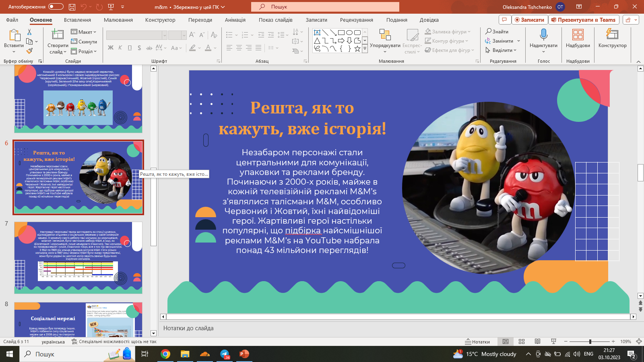
Task: Open Shape Effects (Ефекти для фігур) dropdown
Action: pos(450,50)
